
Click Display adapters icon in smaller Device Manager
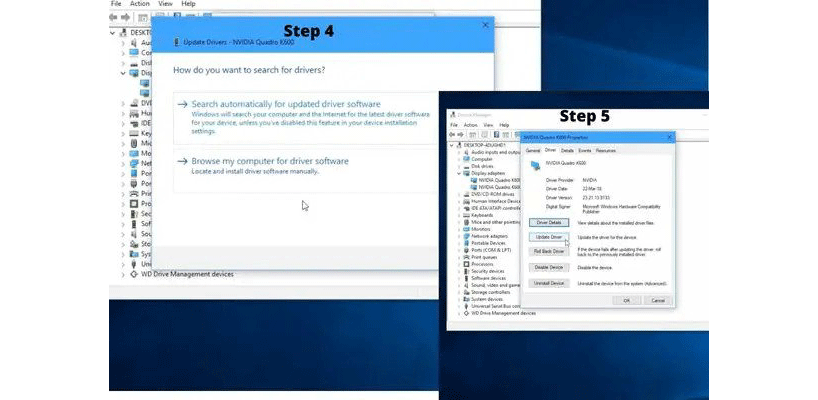coord(466,173)
